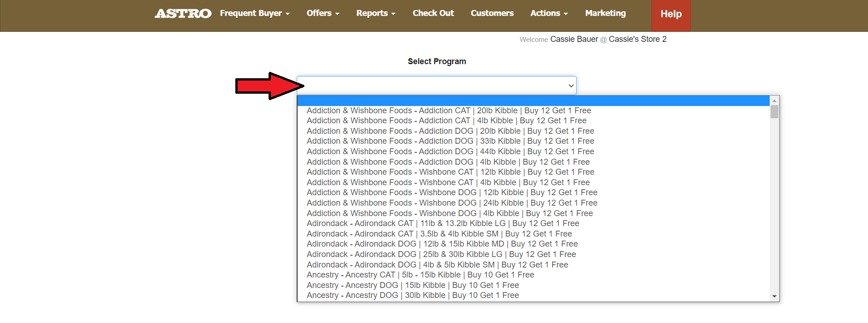This screenshot has height=323, width=868.
Task: Click the dropdown list scroll up arrow
Action: [774, 101]
